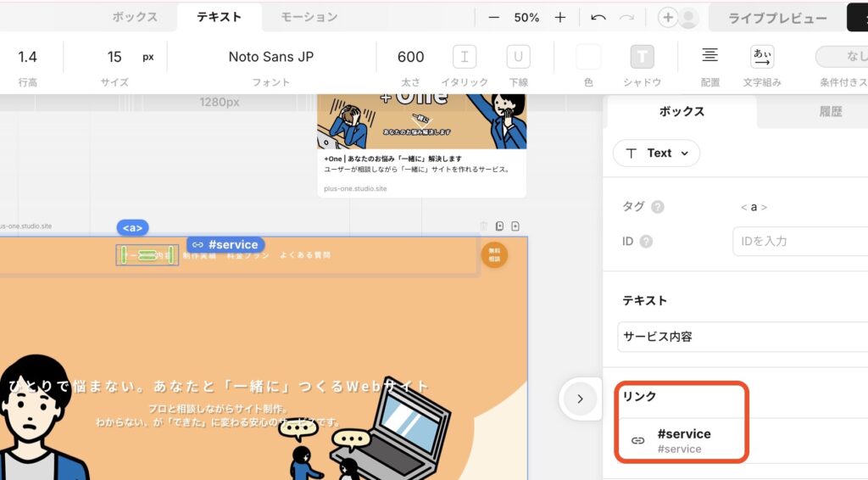868x480 pixels.
Task: Edit the line height value 1.4
Action: [27, 57]
